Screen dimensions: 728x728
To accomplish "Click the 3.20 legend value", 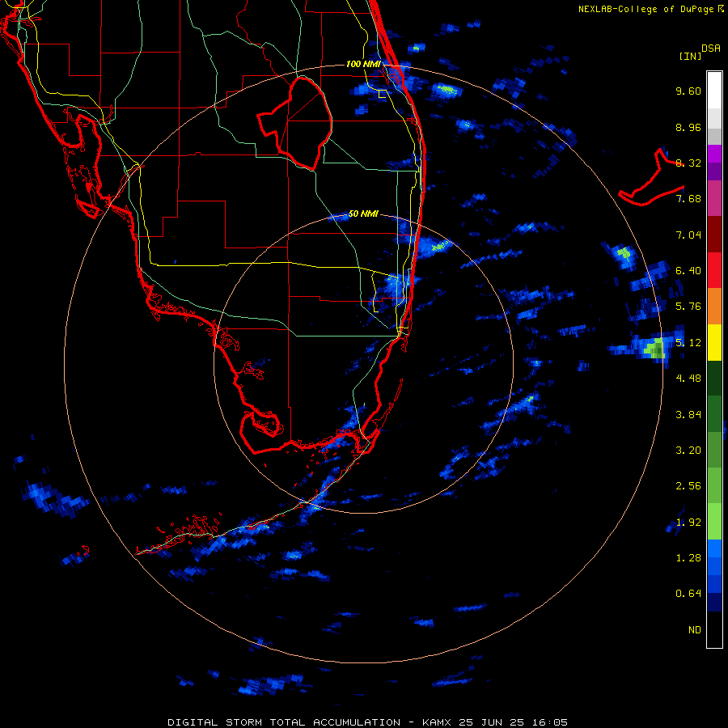I will [x=688, y=451].
